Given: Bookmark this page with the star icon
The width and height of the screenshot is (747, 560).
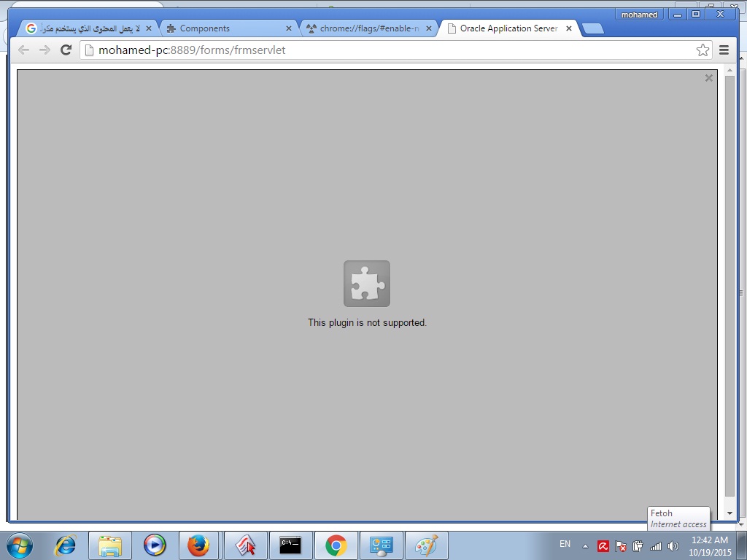Looking at the screenshot, I should pos(703,50).
